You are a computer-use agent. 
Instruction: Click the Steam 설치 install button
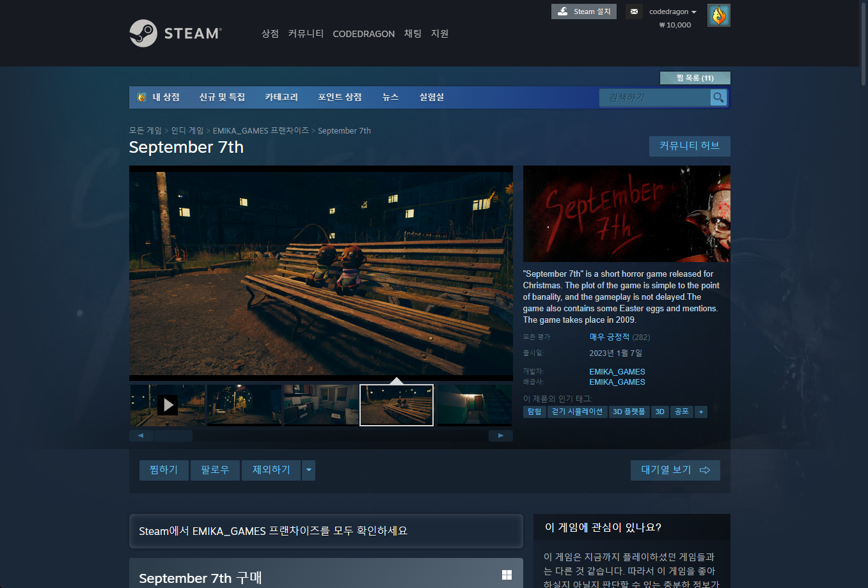pyautogui.click(x=584, y=12)
